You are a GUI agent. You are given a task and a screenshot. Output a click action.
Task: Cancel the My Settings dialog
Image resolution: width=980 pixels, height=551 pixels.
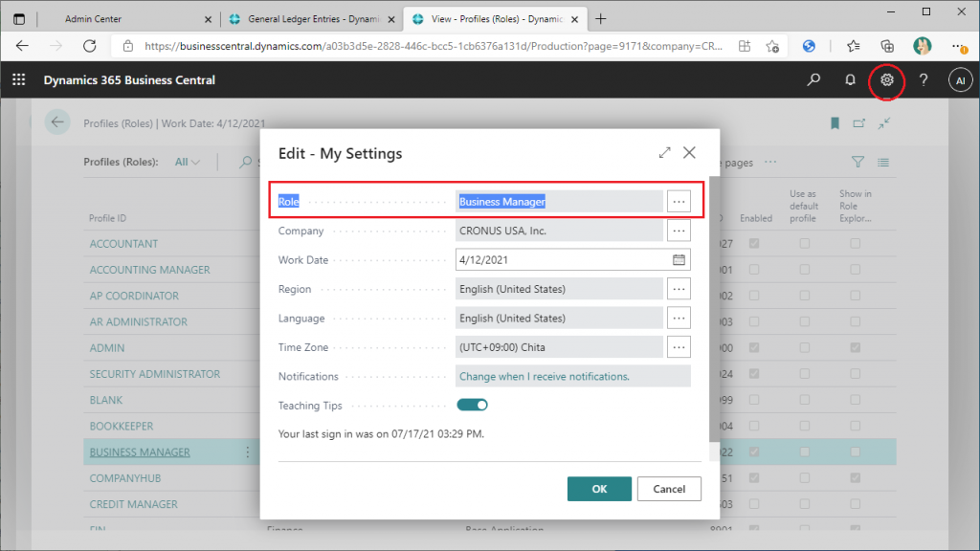669,489
